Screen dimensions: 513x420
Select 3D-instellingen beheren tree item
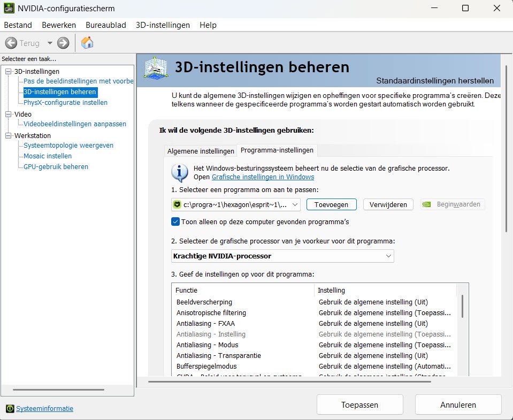(x=60, y=92)
